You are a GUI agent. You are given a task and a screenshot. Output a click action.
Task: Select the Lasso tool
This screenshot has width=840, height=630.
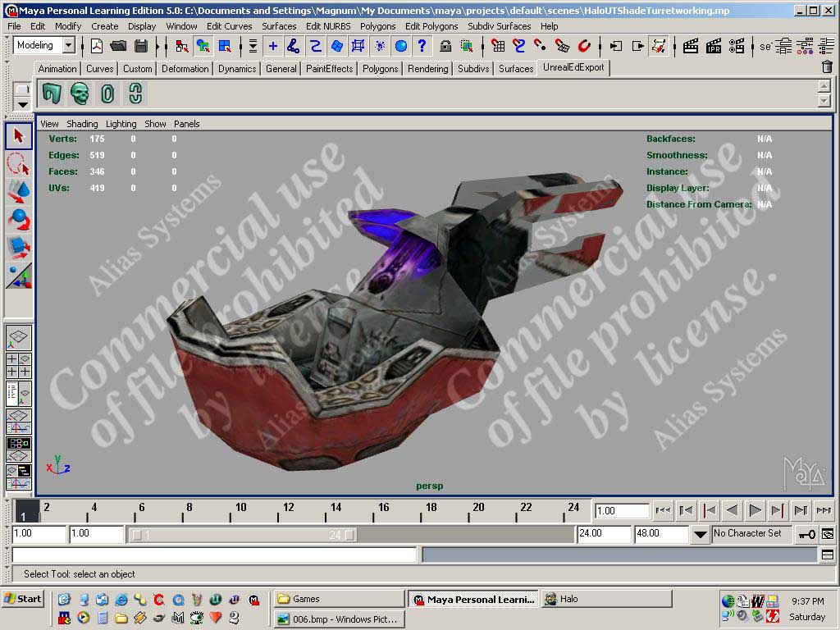[19, 163]
